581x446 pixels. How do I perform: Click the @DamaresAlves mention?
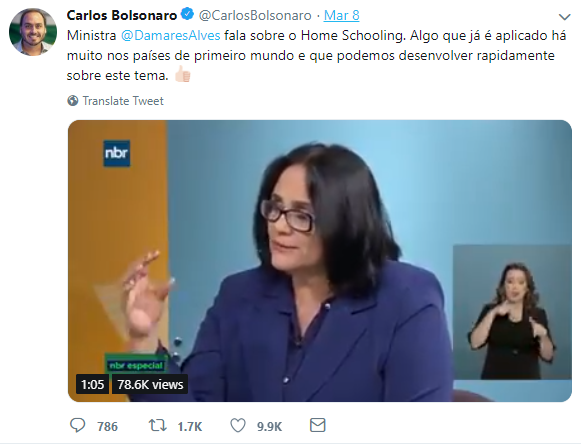(170, 35)
